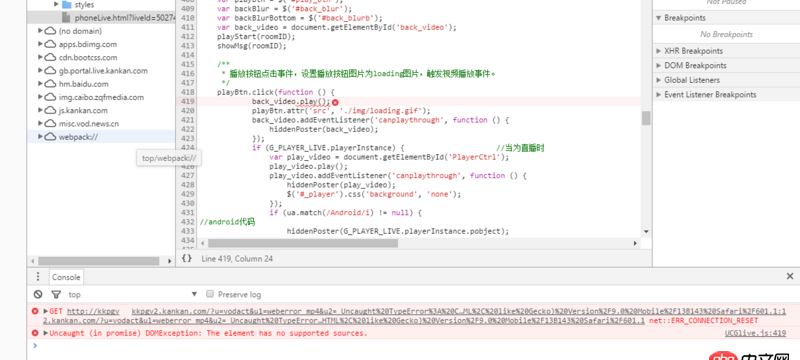
Task: Select the styles folder icon
Action: tap(66, 5)
